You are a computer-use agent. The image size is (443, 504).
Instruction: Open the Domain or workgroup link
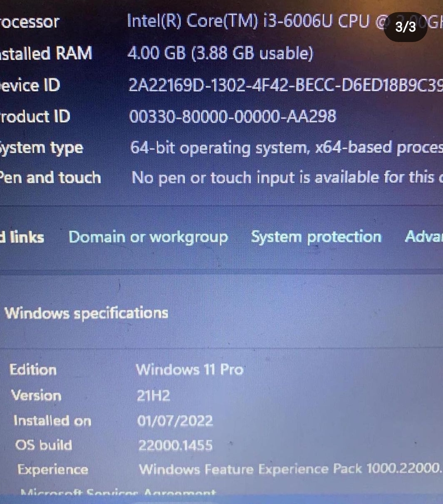pyautogui.click(x=148, y=237)
